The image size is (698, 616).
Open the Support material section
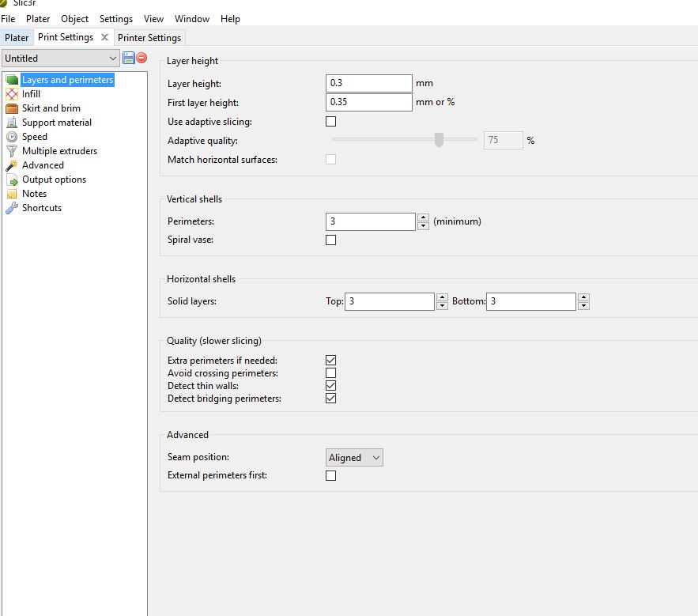click(56, 123)
